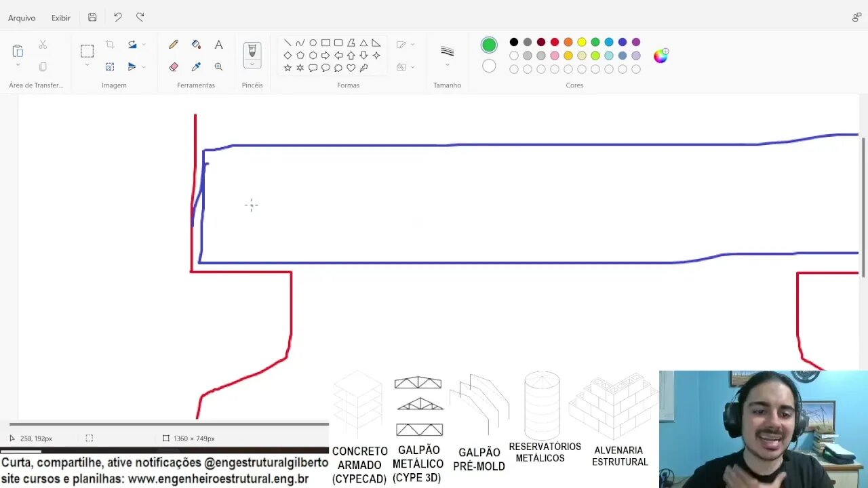Expand the paste options dropdown
This screenshot has height=488, width=868.
18,66
